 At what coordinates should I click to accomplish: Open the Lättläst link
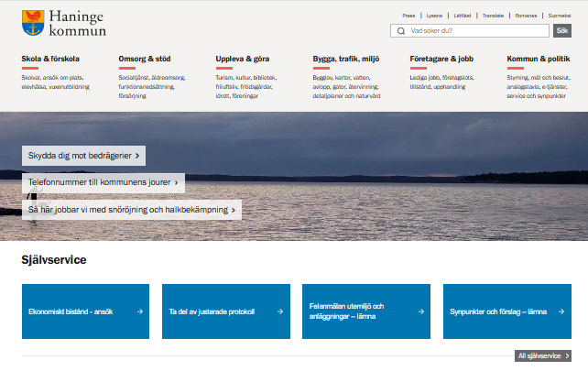[463, 16]
